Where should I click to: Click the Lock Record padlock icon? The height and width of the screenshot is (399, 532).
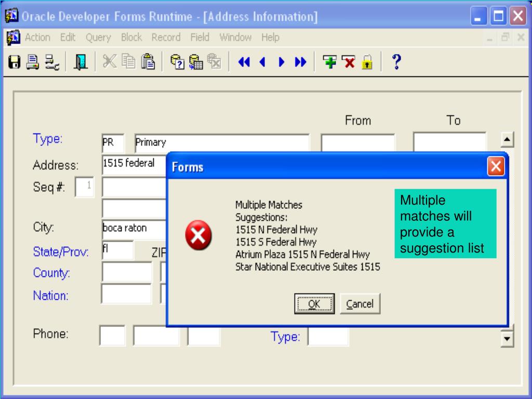[367, 62]
